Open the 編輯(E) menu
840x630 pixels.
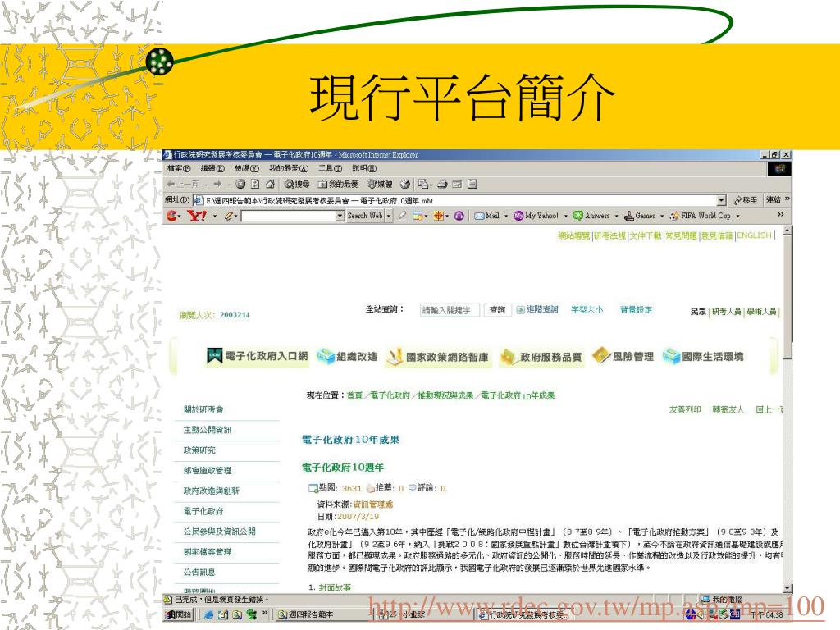pyautogui.click(x=212, y=169)
